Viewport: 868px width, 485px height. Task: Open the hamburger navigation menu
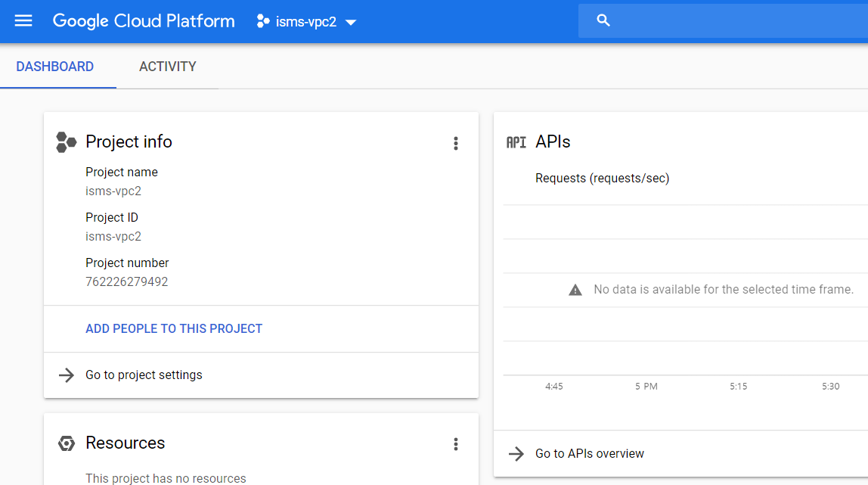pos(23,21)
